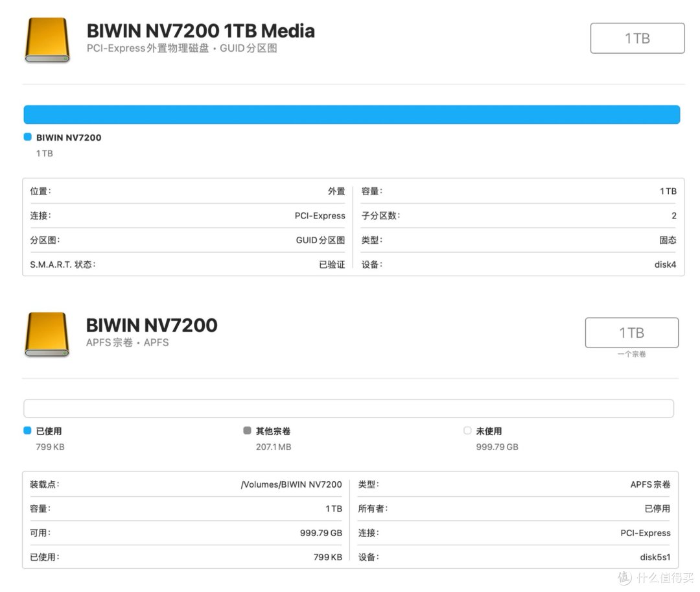Click the 类型 value APFS宗卷
The image size is (700, 592).
[650, 484]
